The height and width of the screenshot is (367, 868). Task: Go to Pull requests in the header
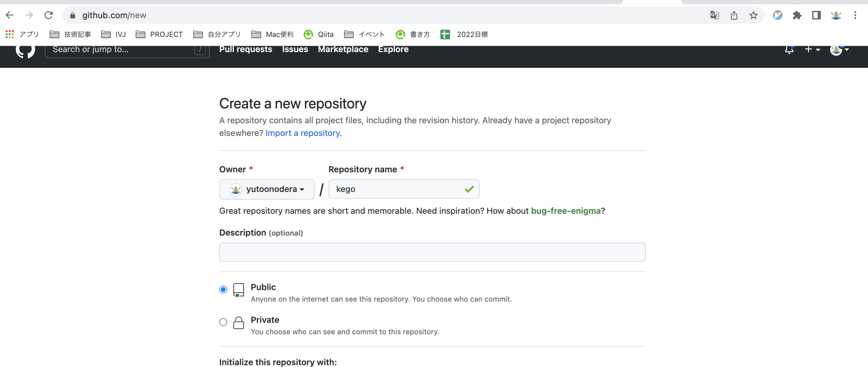246,49
